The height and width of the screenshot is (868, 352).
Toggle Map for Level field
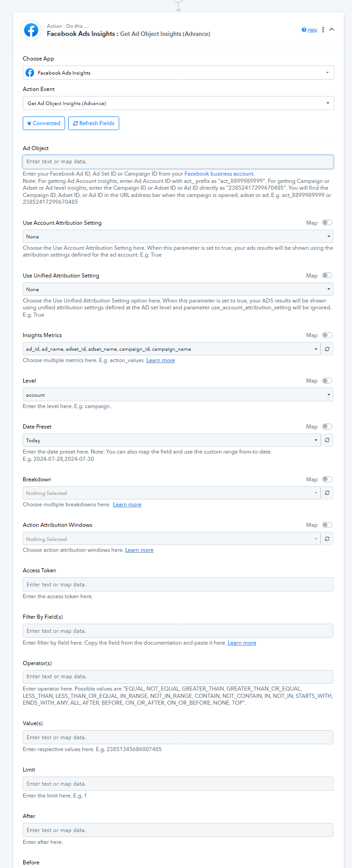[x=327, y=380]
